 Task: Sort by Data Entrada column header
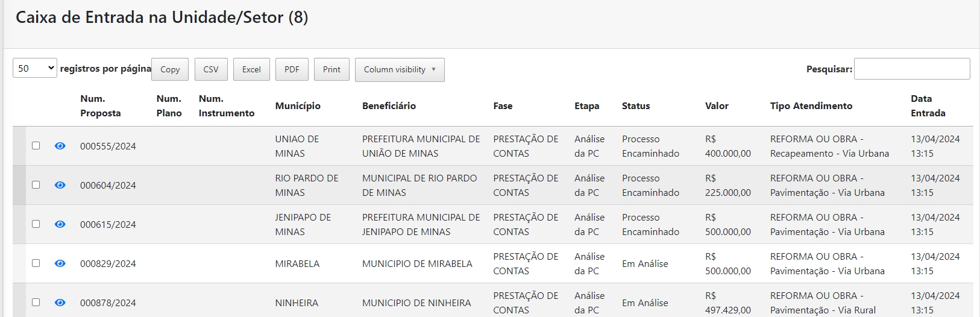[x=928, y=106]
